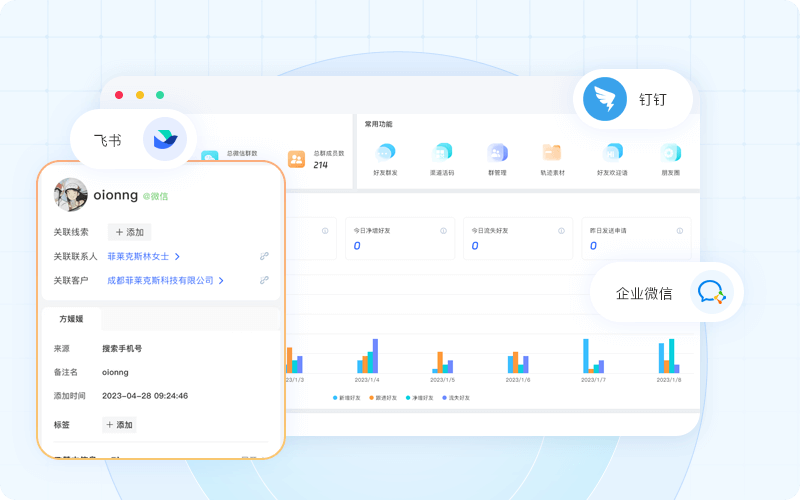This screenshot has width=800, height=500.
Task: Select the 群管理 icon
Action: (497, 153)
